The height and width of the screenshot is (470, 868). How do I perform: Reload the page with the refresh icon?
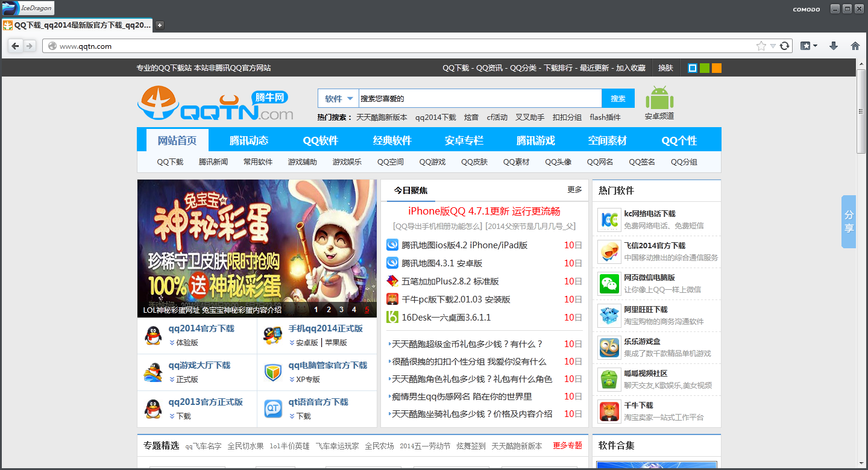tap(784, 46)
